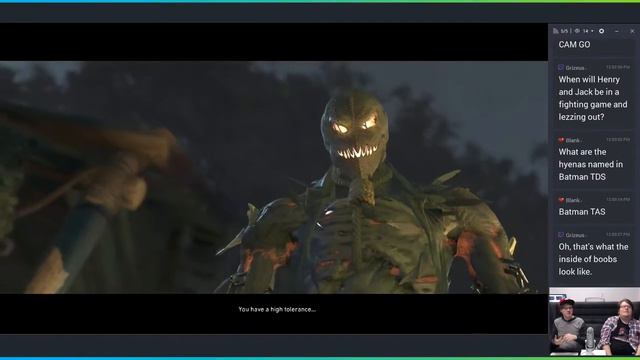
Task: Click subtitle 'You have a high tolerance...'
Action: [277, 309]
